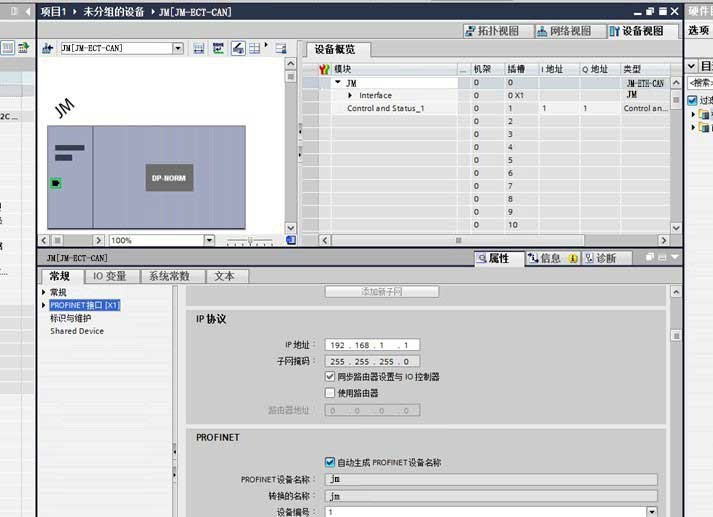Enable the 使用路由器 checkbox
This screenshot has height=517, width=713.
coord(330,393)
